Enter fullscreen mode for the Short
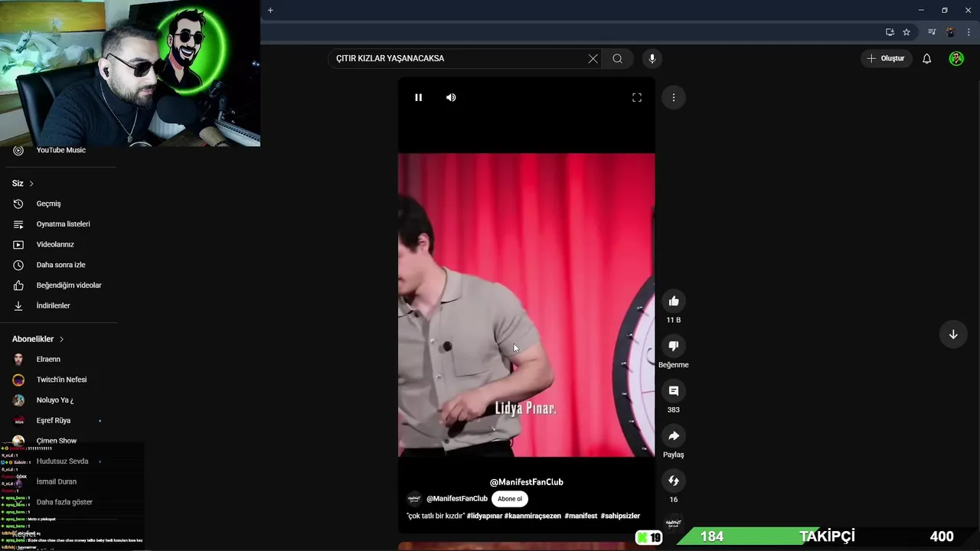 [636, 97]
